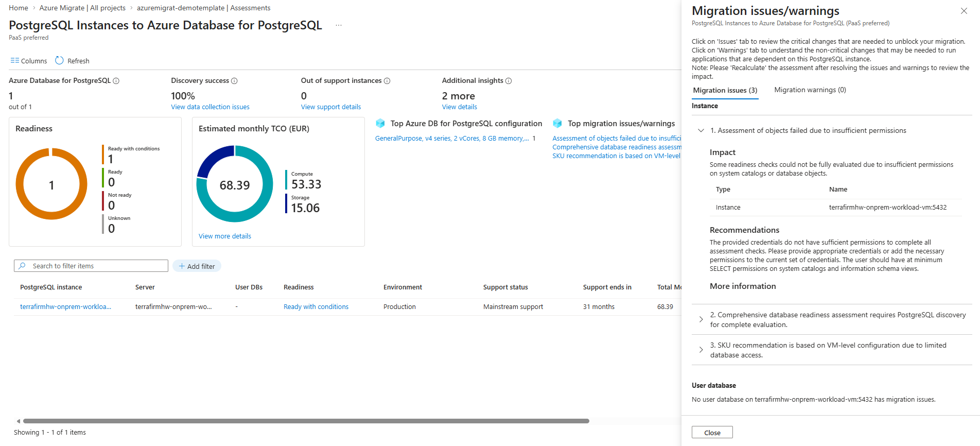Click the horizontal scrollbar under the table
Screen dimensions: 980x446
pyautogui.click(x=306, y=421)
